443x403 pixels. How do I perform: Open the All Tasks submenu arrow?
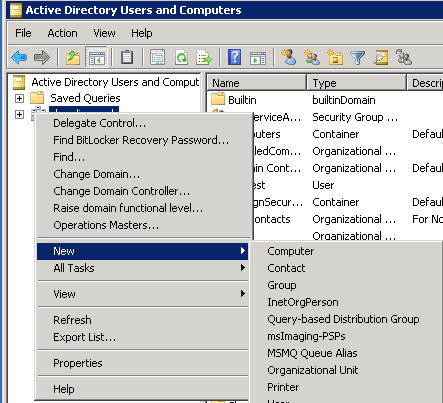(x=243, y=268)
